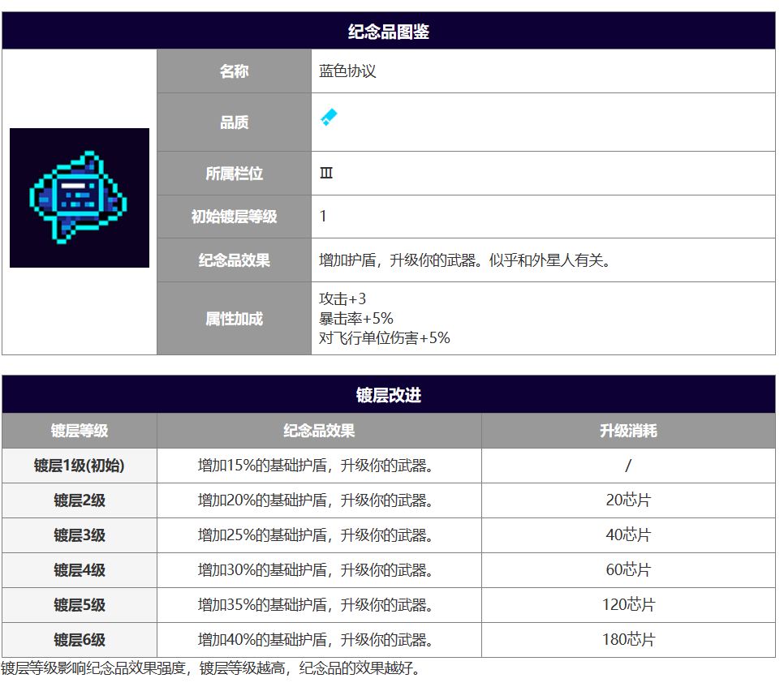Image resolution: width=784 pixels, height=687 pixels.
Task: Select the 所属栏位 label cell
Action: pyautogui.click(x=234, y=174)
